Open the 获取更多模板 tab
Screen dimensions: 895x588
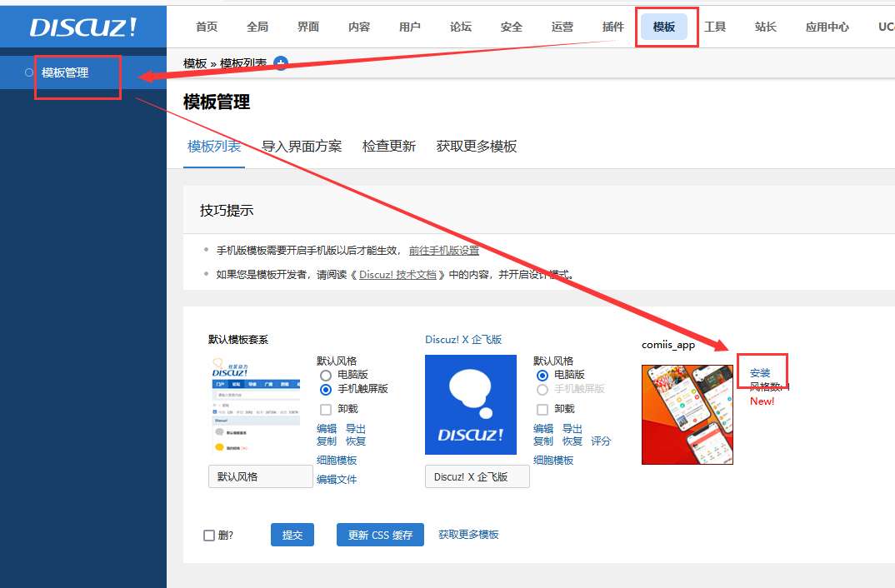coord(477,147)
